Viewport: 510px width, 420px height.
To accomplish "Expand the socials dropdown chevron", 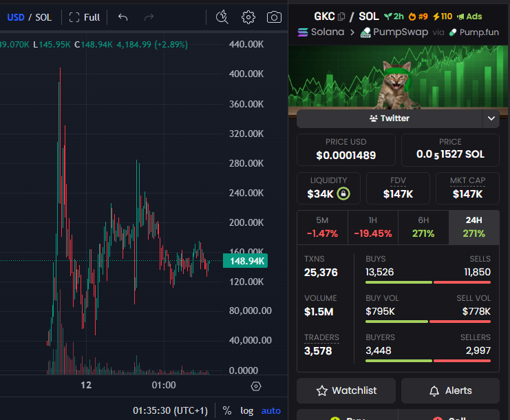I will coord(491,118).
